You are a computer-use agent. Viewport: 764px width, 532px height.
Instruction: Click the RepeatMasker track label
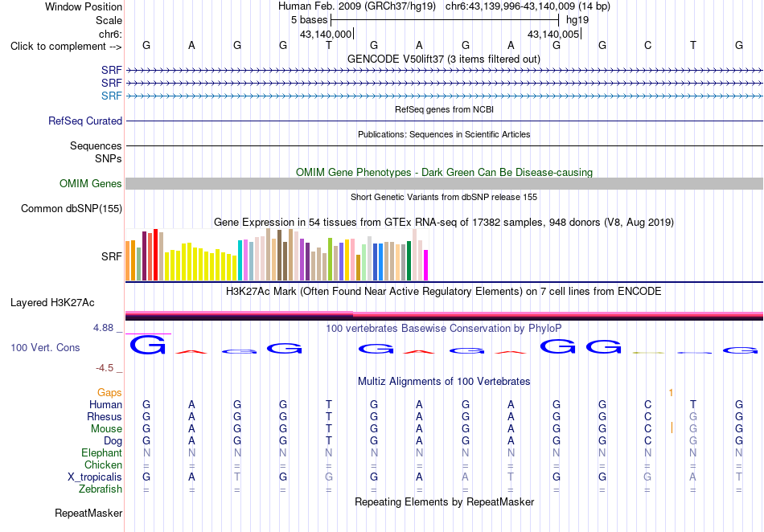click(88, 514)
